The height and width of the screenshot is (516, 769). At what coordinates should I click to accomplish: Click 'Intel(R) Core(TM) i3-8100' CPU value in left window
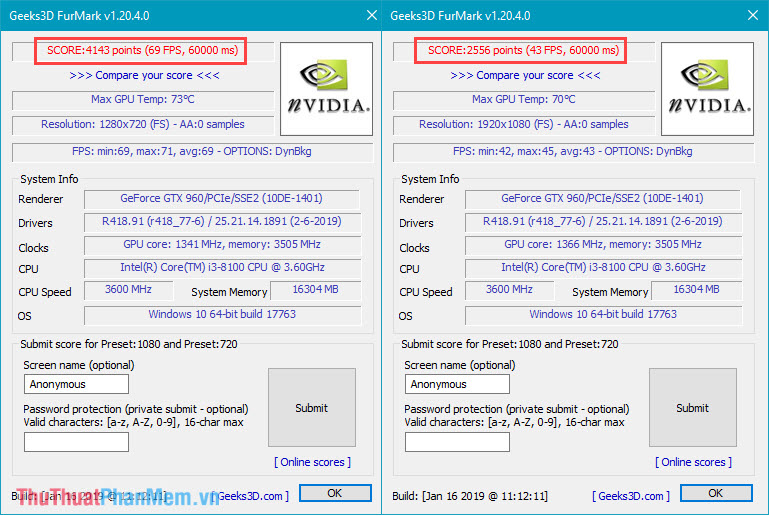[222, 268]
